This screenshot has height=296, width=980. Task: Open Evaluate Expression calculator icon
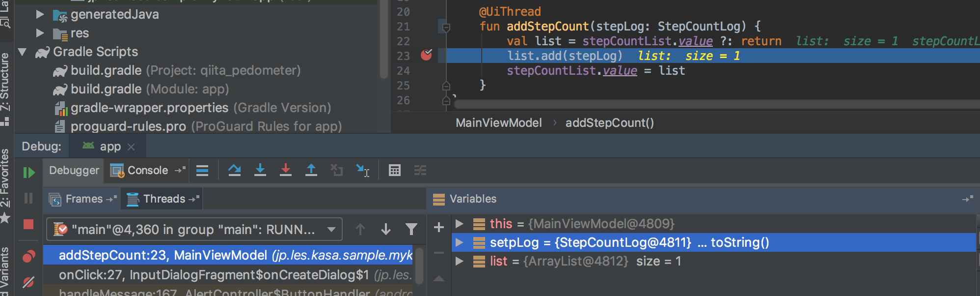[x=395, y=171]
